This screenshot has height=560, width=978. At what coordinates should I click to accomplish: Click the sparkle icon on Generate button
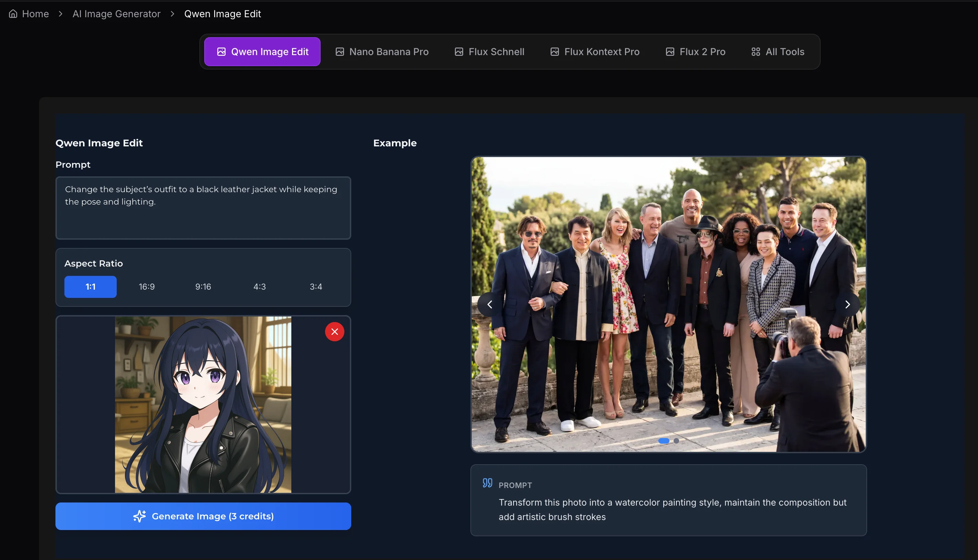click(x=139, y=516)
